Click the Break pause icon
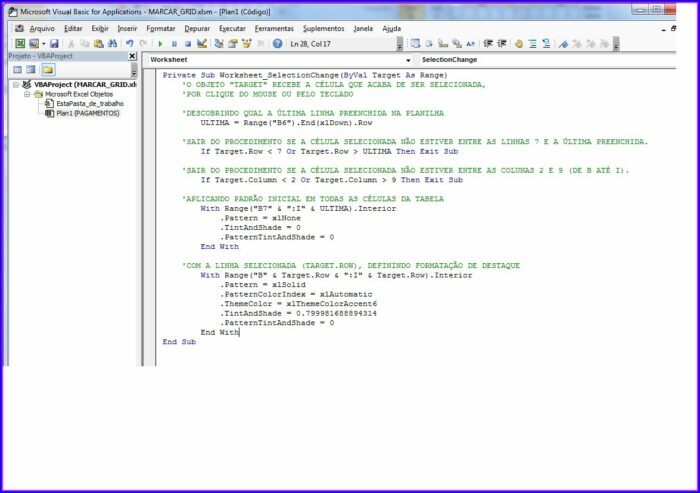This screenshot has height=493, width=700. click(x=174, y=44)
